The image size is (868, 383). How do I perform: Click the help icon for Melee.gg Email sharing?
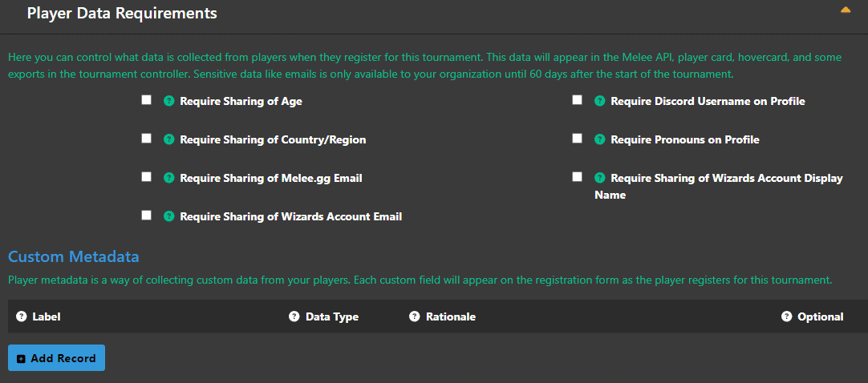tap(168, 178)
